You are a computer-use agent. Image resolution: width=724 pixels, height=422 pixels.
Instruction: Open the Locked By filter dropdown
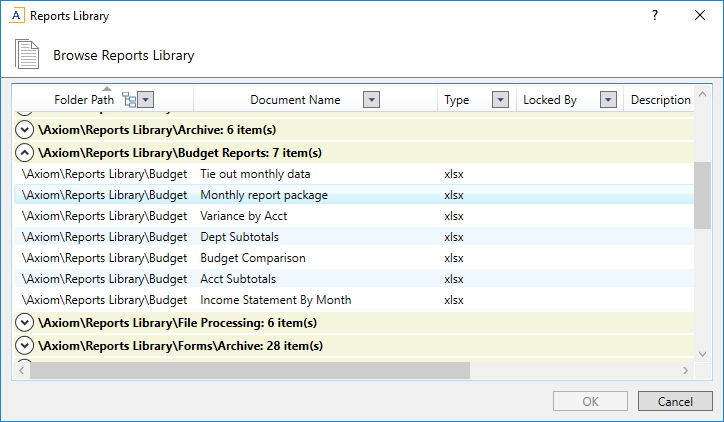(608, 99)
